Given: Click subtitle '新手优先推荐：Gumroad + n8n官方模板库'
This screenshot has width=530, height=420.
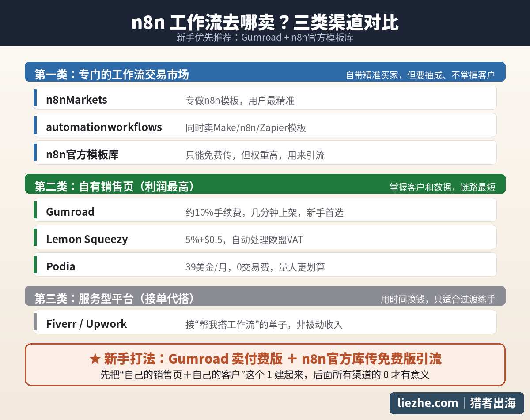Looking at the screenshot, I should tap(265, 37).
